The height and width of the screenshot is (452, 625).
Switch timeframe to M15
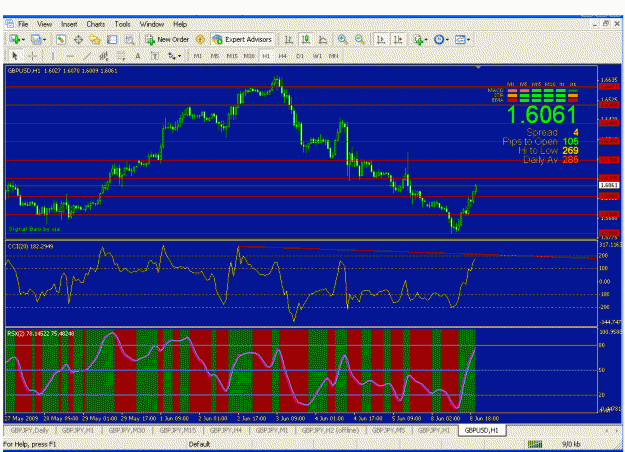pos(232,56)
